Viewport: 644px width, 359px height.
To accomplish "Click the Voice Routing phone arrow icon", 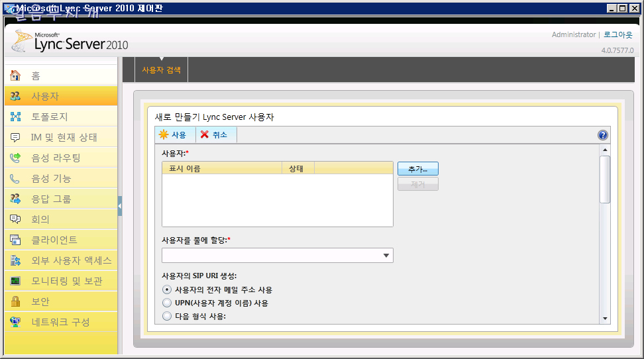I will pyautogui.click(x=15, y=158).
